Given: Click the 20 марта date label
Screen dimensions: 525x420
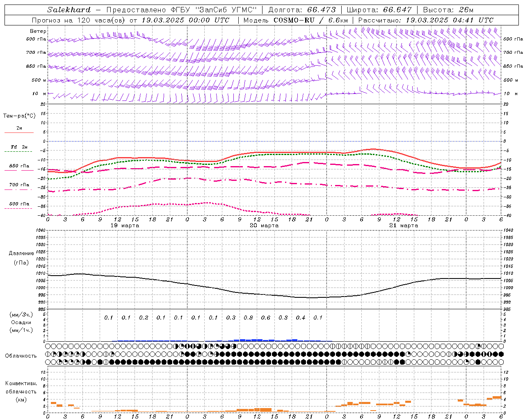Looking at the screenshot, I should 264,226.
